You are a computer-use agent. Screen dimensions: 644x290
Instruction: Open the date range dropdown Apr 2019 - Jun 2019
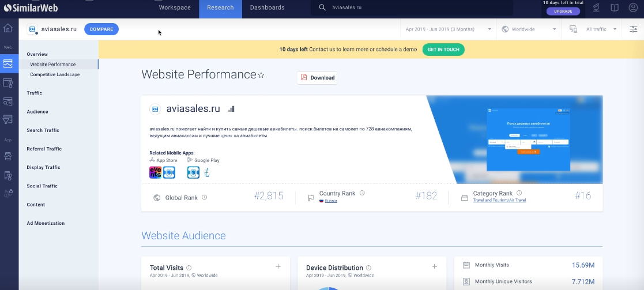pos(448,29)
